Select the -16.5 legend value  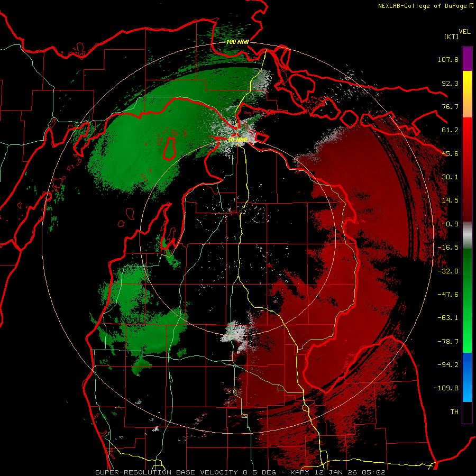(x=448, y=248)
